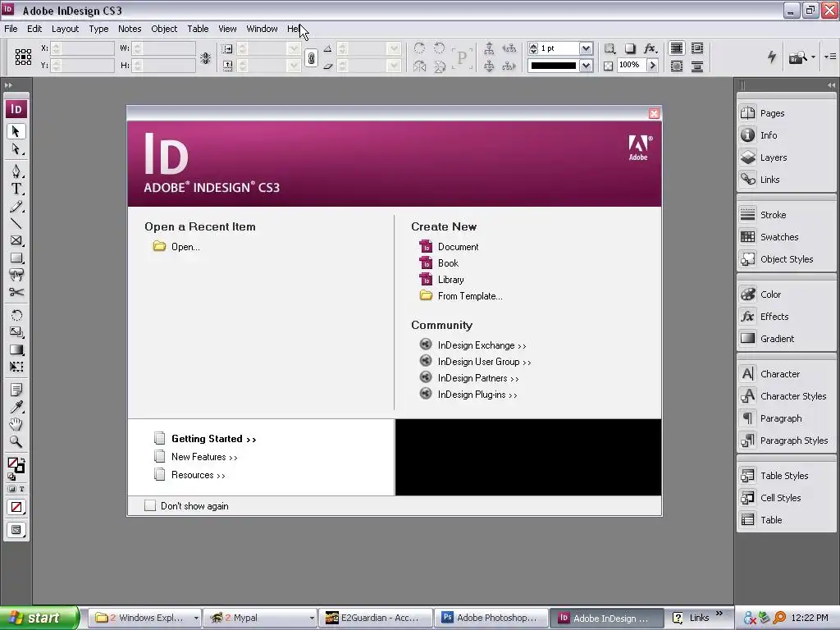Select the Selection tool arrow
The width and height of the screenshot is (840, 630).
tap(16, 131)
